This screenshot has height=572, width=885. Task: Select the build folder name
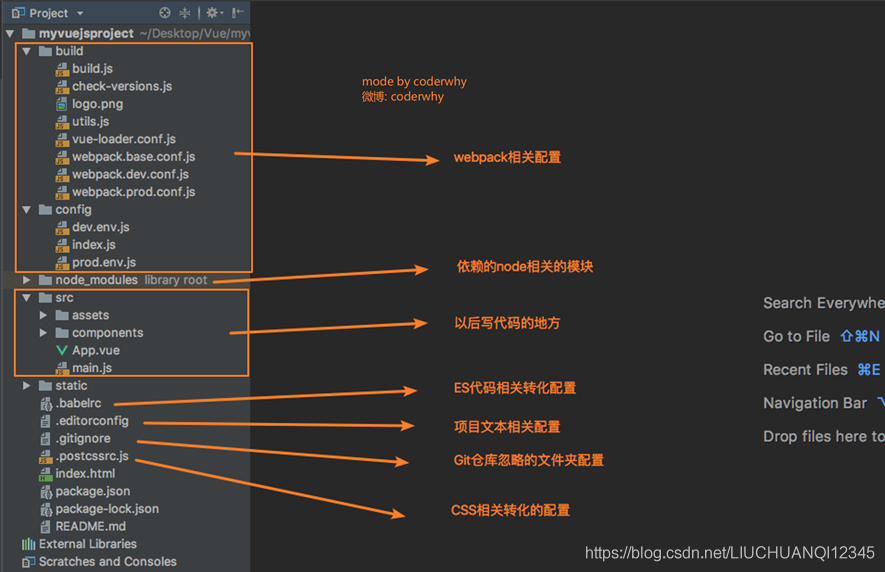click(x=69, y=51)
